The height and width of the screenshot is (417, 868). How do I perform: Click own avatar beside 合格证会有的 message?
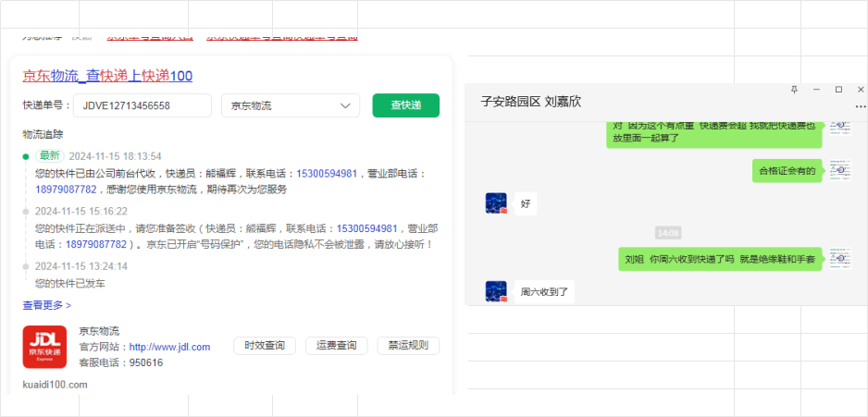click(x=839, y=170)
